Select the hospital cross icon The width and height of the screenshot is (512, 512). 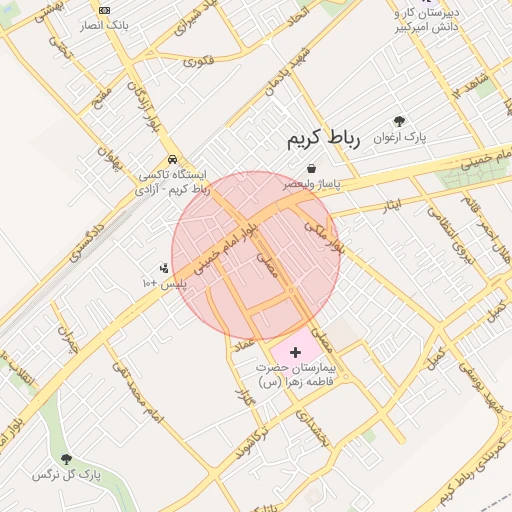295,352
